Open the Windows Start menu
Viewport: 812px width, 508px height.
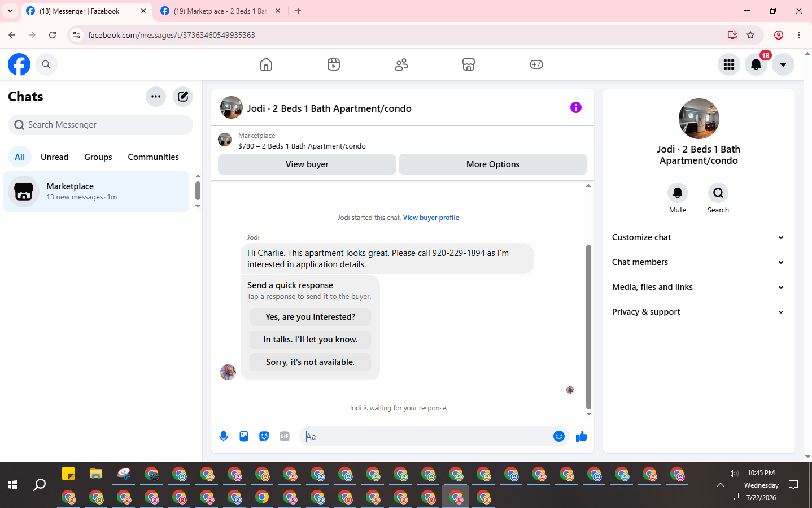coord(12,485)
